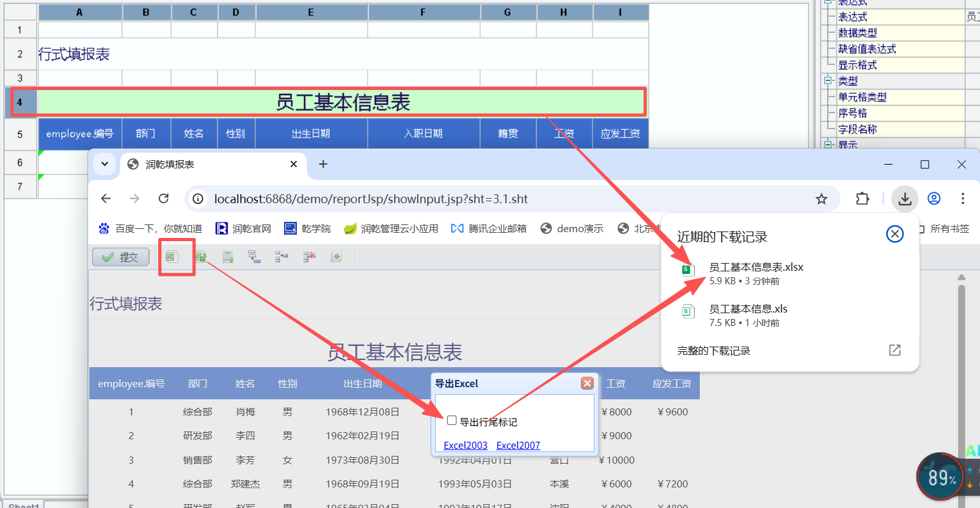Bookmark this page with the star icon
980x508 pixels.
click(821, 199)
